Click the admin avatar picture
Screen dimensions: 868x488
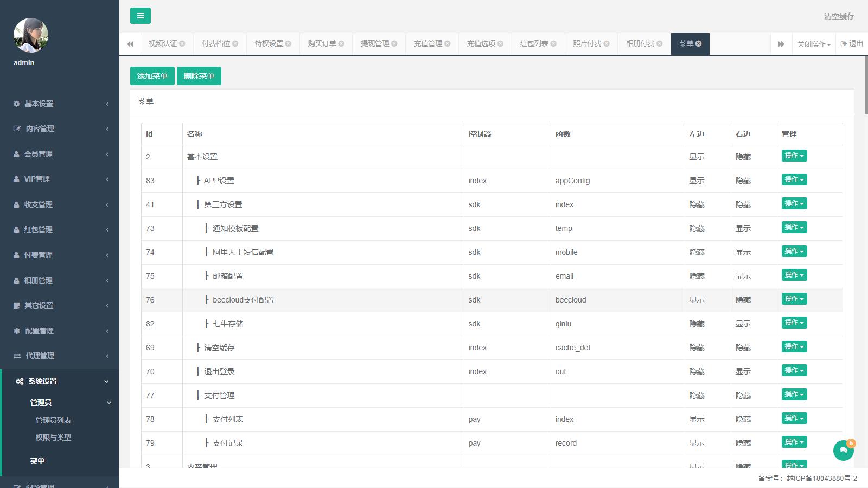coord(31,35)
